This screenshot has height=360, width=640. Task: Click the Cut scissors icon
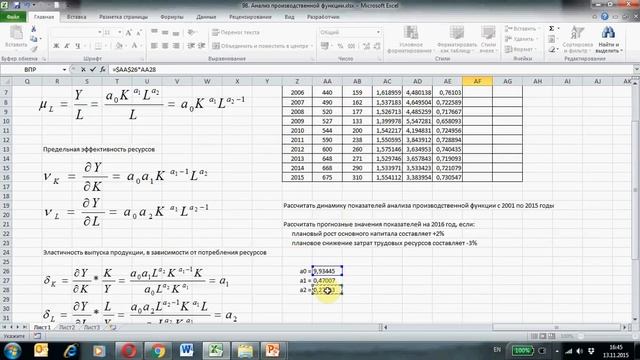(x=33, y=30)
